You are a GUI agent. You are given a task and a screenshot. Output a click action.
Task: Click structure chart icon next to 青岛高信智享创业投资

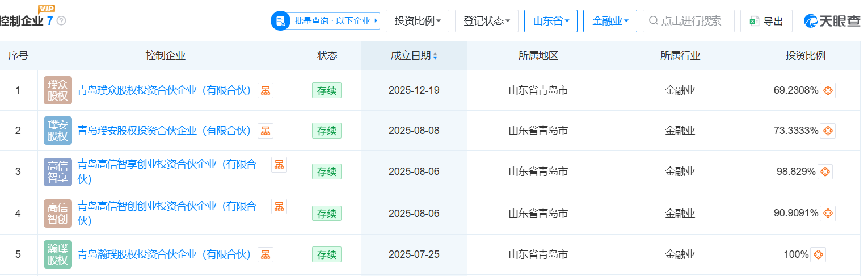point(279,165)
